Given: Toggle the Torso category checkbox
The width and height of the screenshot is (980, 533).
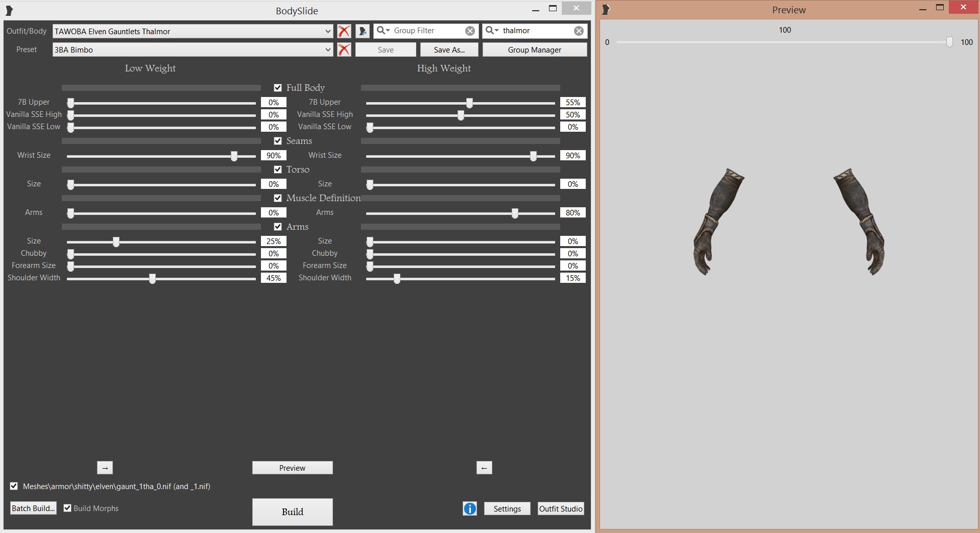Looking at the screenshot, I should [x=278, y=169].
